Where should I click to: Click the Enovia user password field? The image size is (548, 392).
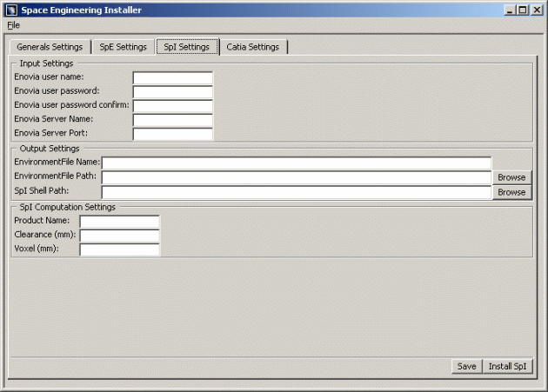tap(172, 91)
